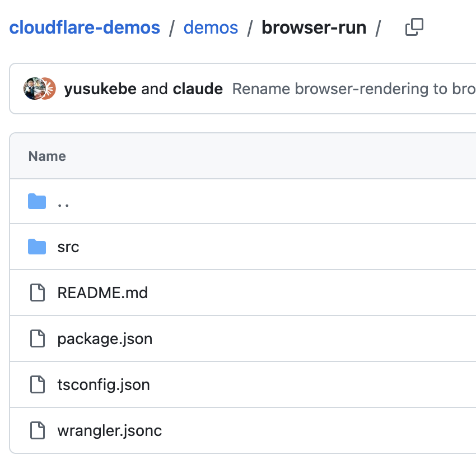
Task: Open the tsconfig.json file
Action: pyautogui.click(x=104, y=385)
